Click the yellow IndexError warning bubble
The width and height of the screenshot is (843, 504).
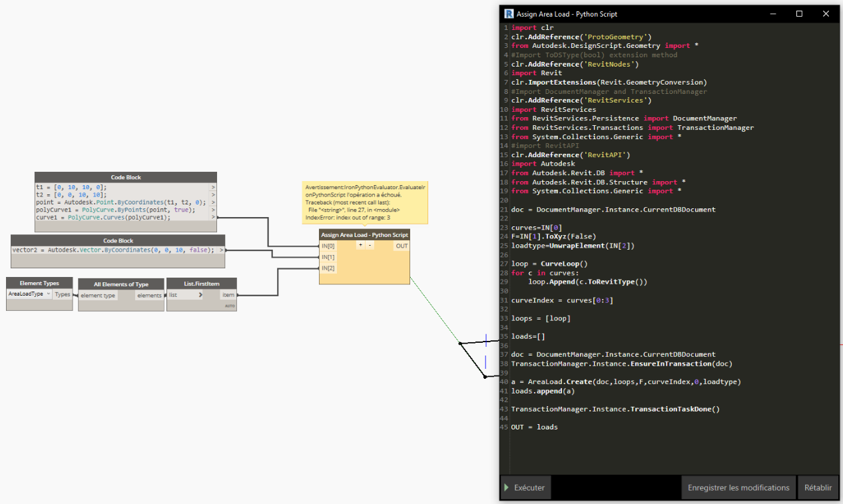click(365, 202)
